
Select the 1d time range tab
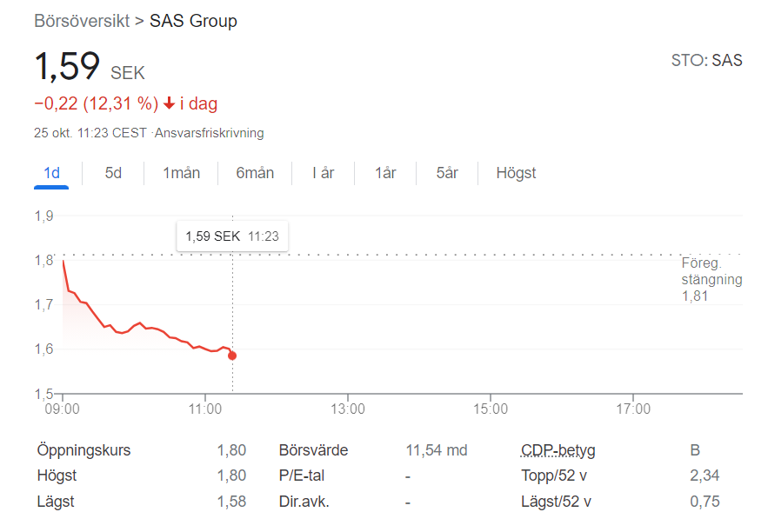51,173
